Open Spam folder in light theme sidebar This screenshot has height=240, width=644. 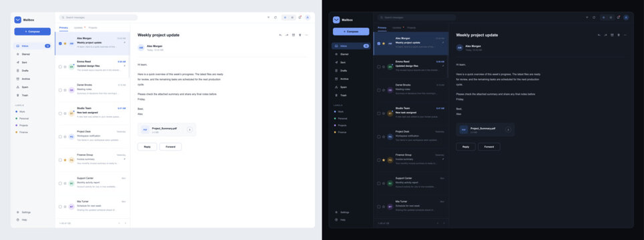33,87
